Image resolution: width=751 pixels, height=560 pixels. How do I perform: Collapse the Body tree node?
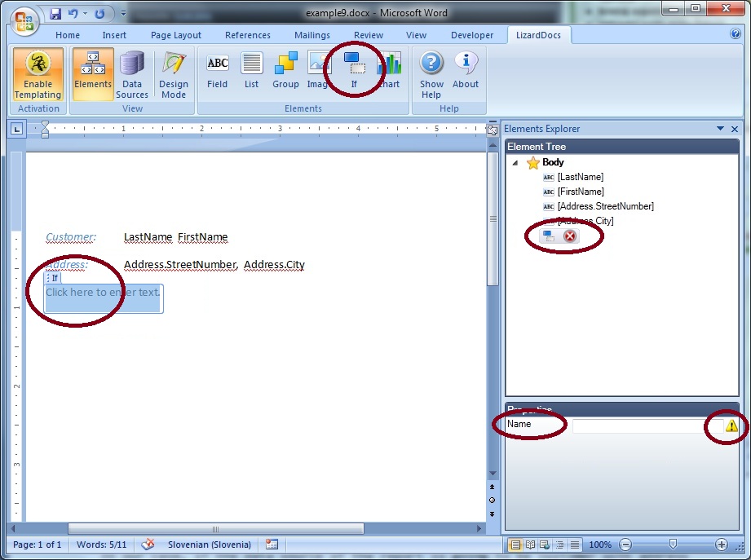click(x=515, y=163)
